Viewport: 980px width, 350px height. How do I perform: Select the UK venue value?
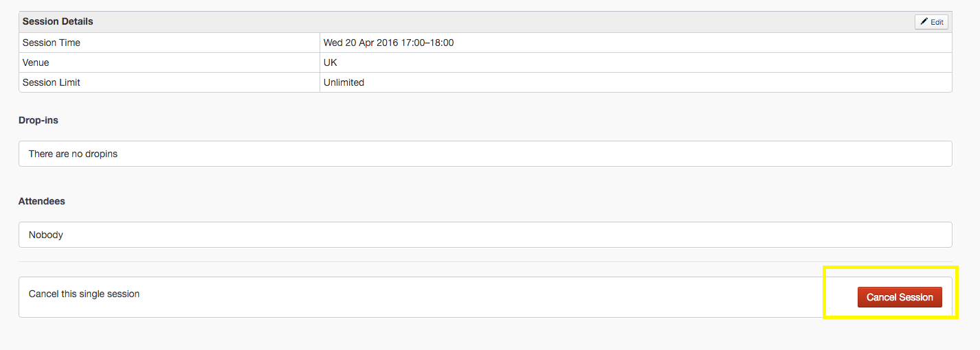coord(331,62)
